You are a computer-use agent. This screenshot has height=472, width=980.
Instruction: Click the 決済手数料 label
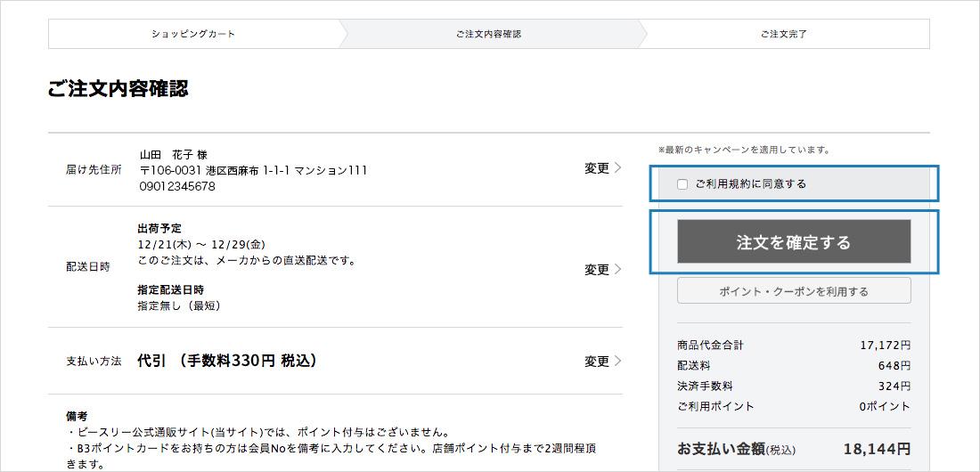click(x=705, y=386)
